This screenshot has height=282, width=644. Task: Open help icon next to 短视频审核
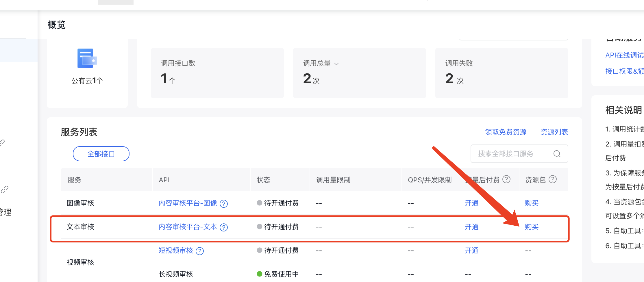(200, 251)
